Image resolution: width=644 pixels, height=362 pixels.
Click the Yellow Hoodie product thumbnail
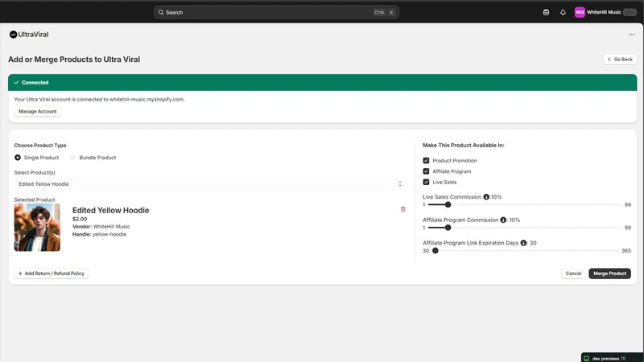37,228
